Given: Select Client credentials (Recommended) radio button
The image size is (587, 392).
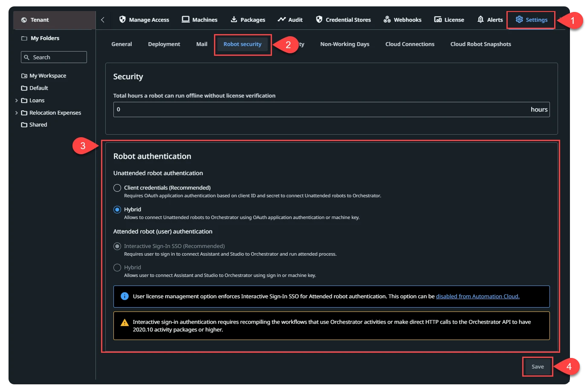Looking at the screenshot, I should [x=117, y=188].
